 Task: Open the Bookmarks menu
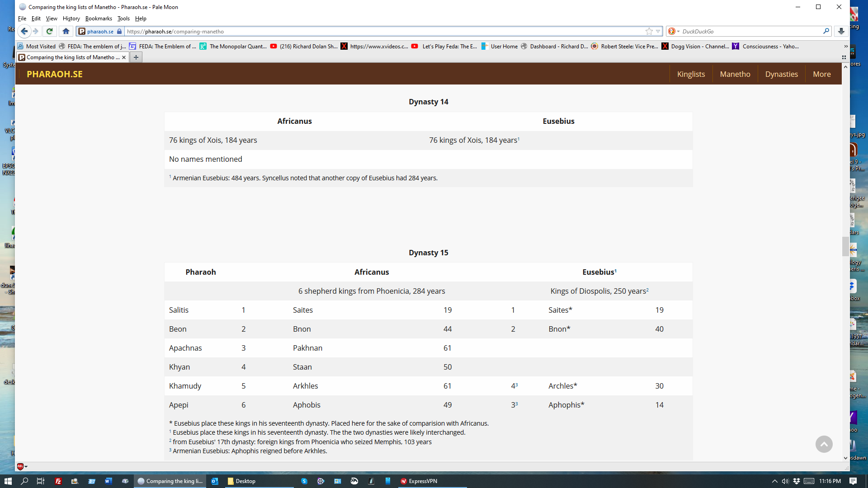pos(99,19)
